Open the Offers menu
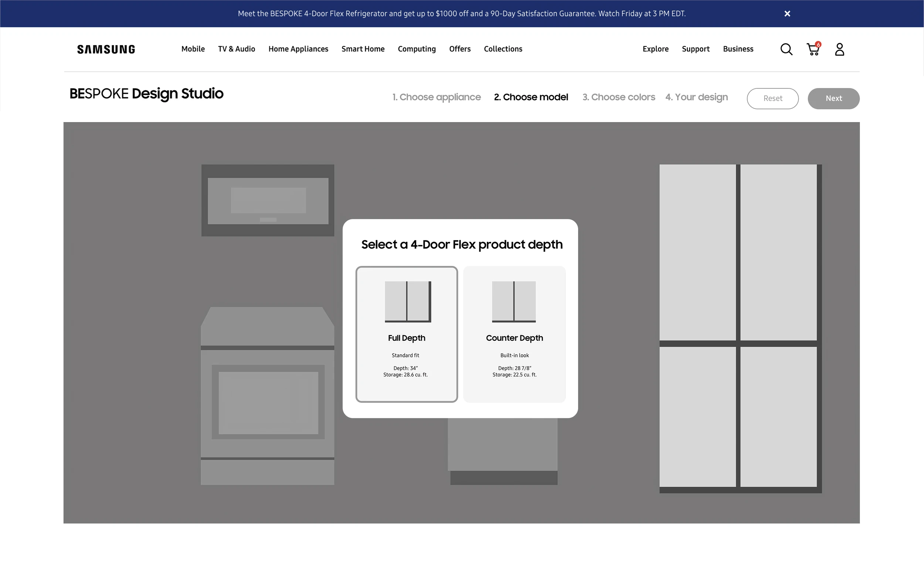 coord(460,49)
